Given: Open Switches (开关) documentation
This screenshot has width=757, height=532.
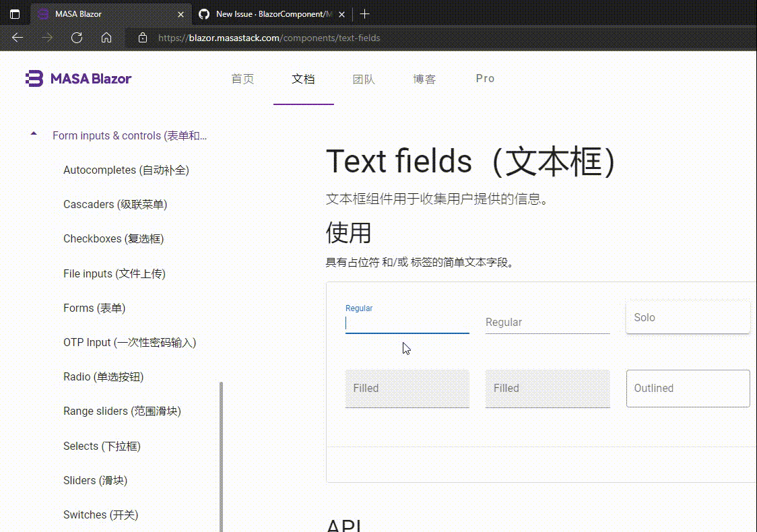Looking at the screenshot, I should click(x=100, y=514).
